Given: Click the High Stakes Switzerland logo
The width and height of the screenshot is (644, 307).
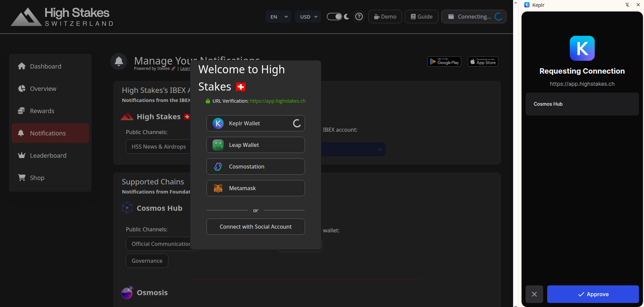Looking at the screenshot, I should point(62,17).
